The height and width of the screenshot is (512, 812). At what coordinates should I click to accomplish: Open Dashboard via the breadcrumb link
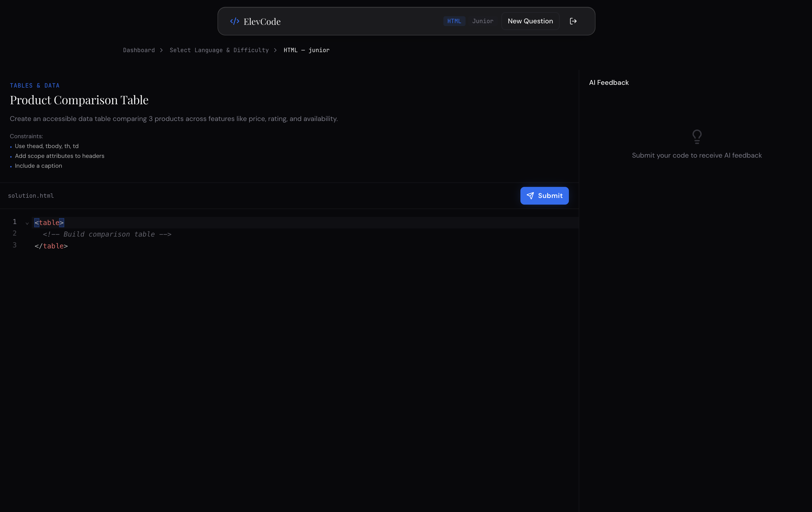[139, 50]
